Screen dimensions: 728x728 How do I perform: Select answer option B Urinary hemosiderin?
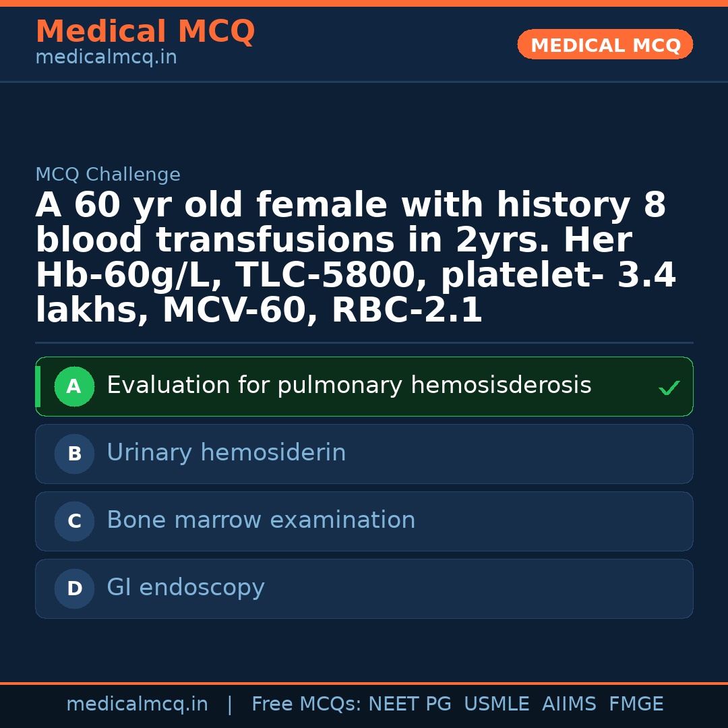click(364, 454)
